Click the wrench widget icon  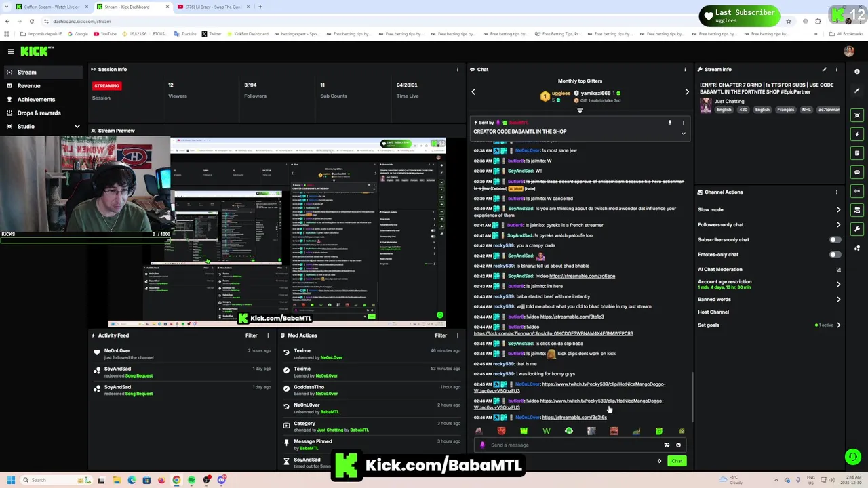click(857, 229)
